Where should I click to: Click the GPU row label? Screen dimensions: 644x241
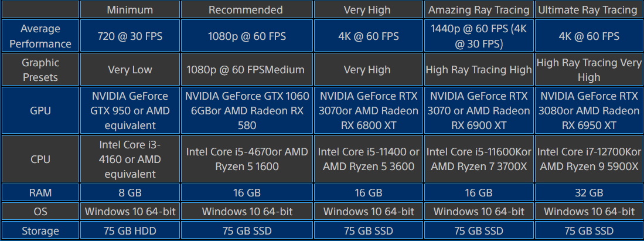click(40, 111)
